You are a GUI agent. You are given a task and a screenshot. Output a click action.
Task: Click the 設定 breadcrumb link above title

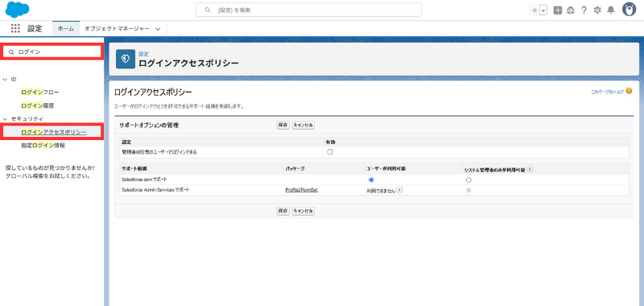coord(143,54)
